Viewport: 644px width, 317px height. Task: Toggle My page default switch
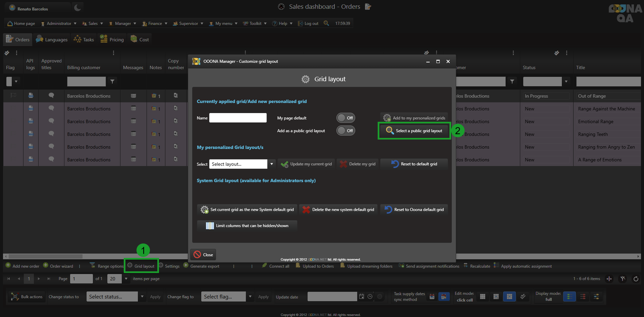tap(346, 118)
